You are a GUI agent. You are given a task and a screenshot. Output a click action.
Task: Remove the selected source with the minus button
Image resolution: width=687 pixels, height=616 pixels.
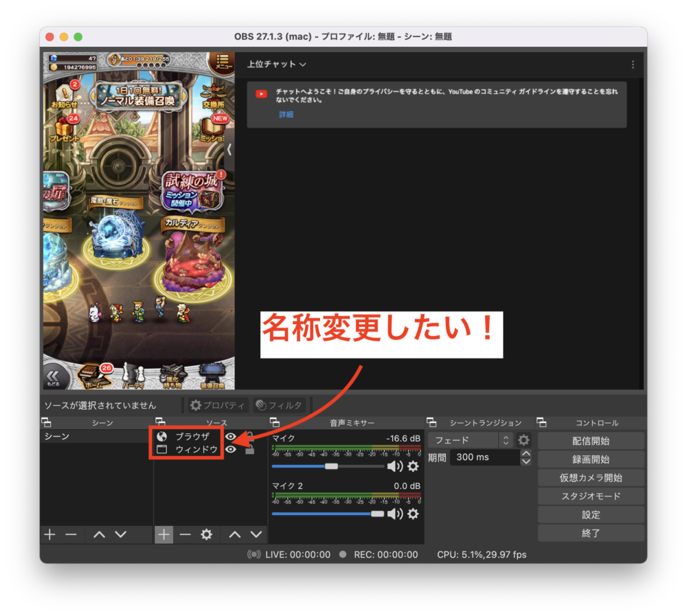[x=185, y=534]
